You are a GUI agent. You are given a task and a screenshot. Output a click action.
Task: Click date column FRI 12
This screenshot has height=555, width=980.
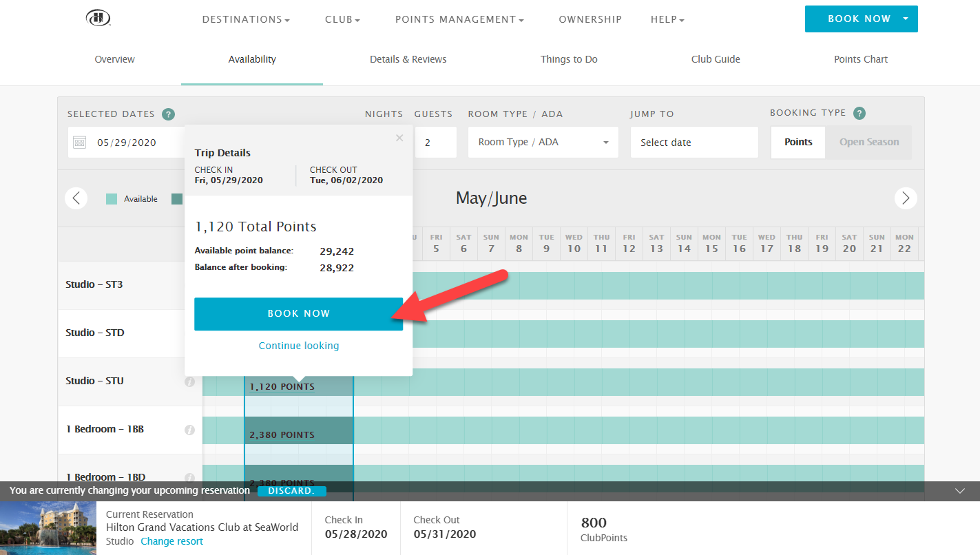629,244
